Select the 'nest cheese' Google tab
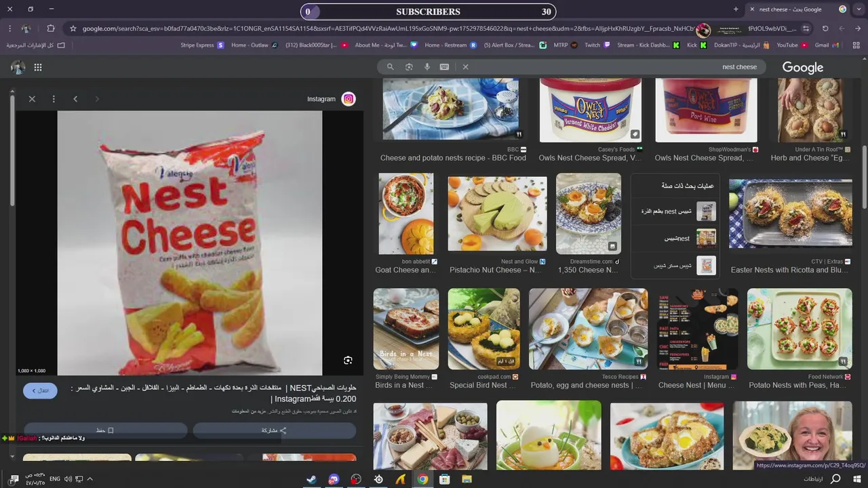 point(799,9)
